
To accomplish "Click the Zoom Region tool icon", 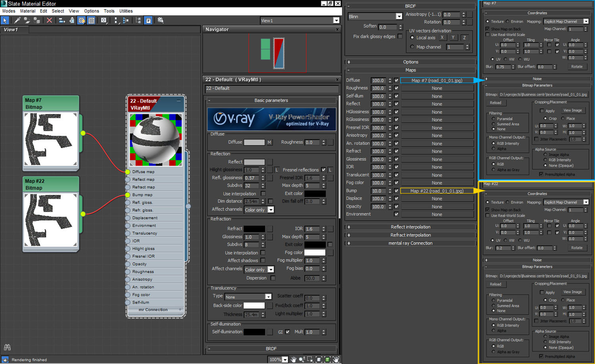I will 310,359.
